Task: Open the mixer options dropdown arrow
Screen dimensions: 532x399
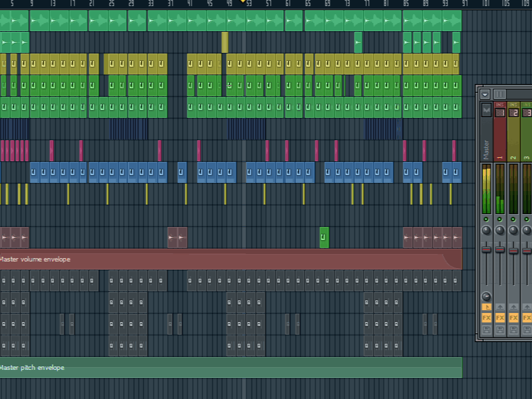Action: coord(485,94)
